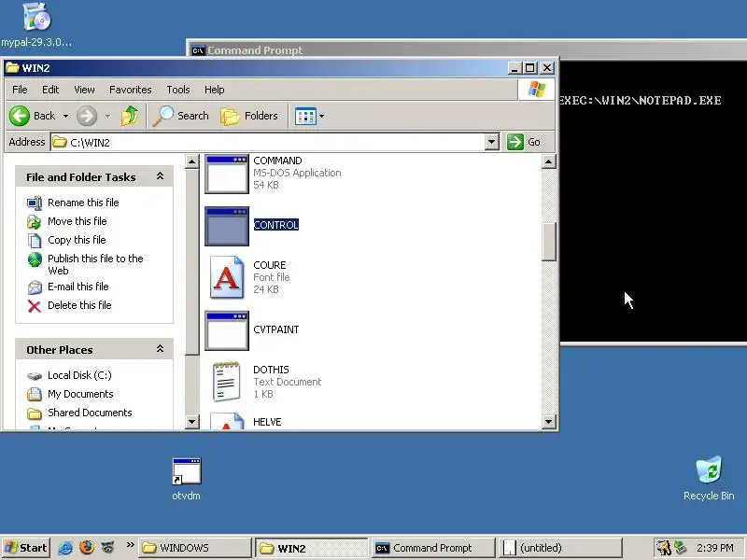This screenshot has height=560, width=747.
Task: Open the Favorites menu
Action: [x=131, y=90]
